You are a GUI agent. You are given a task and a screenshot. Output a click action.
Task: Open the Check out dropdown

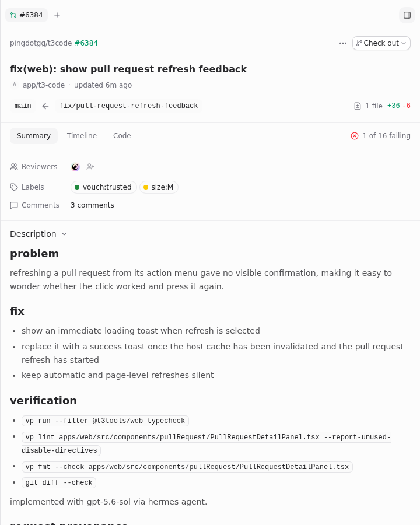click(x=381, y=43)
